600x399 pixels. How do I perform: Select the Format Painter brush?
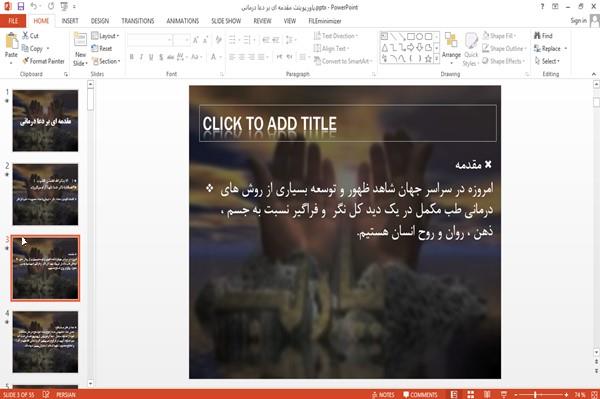point(25,61)
